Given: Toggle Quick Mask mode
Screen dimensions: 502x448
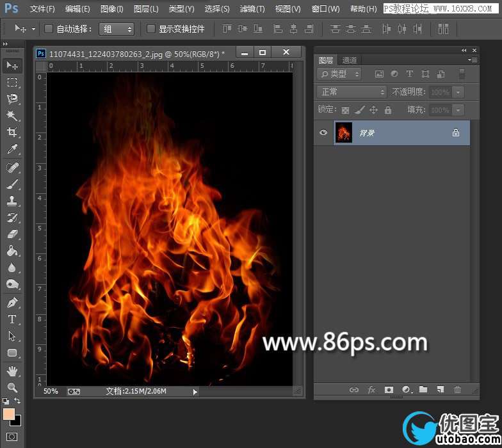Looking at the screenshot, I should point(12,436).
